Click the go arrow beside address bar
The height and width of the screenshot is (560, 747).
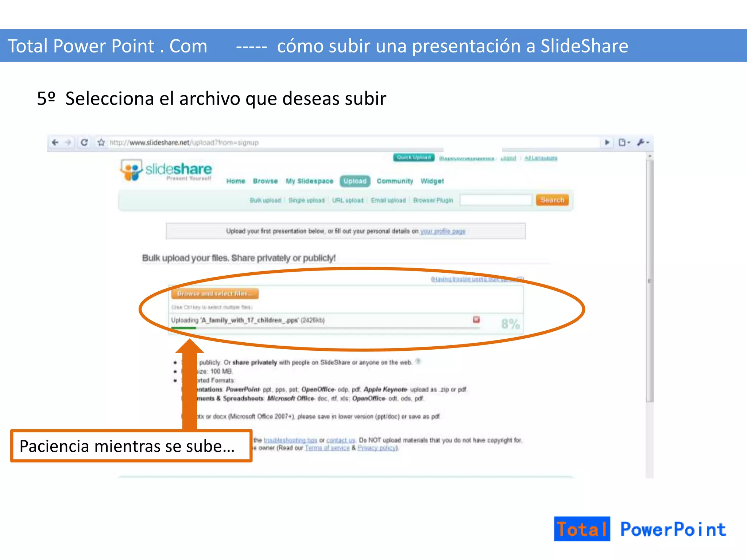(607, 142)
